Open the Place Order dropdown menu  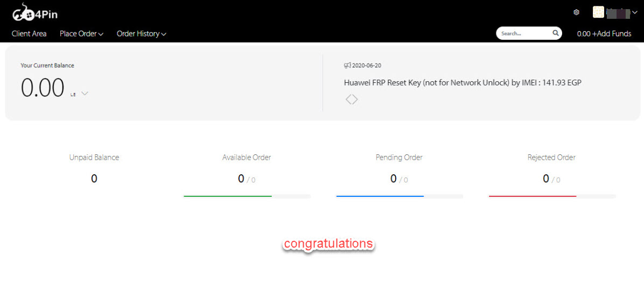tap(81, 33)
